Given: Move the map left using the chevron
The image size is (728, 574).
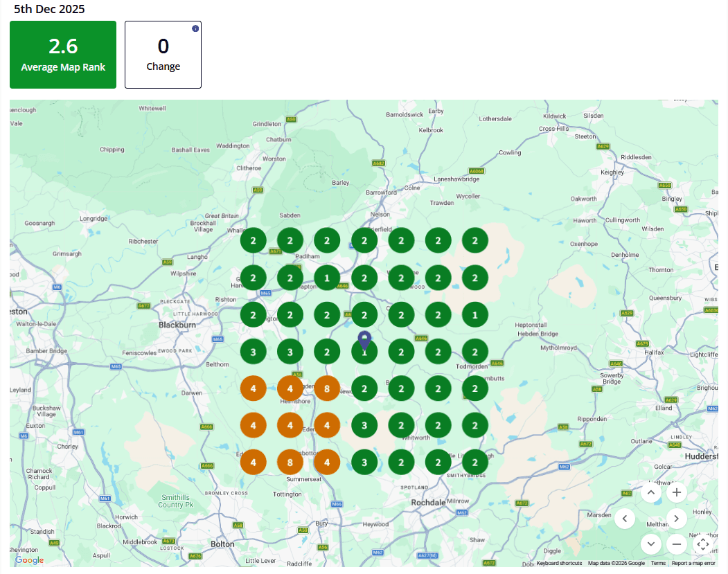Looking at the screenshot, I should pos(625,519).
